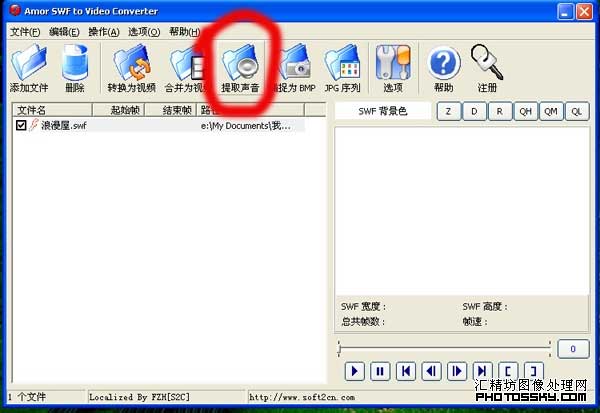This screenshot has height=413, width=600.
Task: Click the D button
Action: [474, 111]
